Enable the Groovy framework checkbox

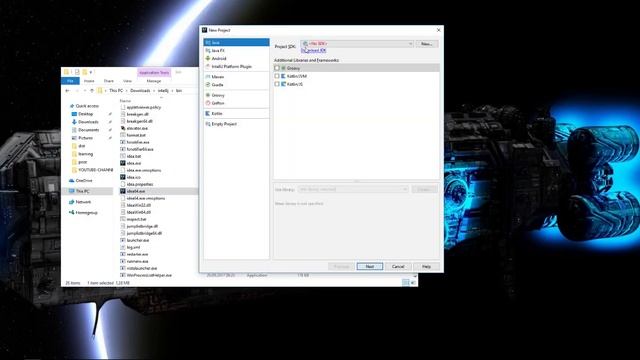(x=277, y=68)
